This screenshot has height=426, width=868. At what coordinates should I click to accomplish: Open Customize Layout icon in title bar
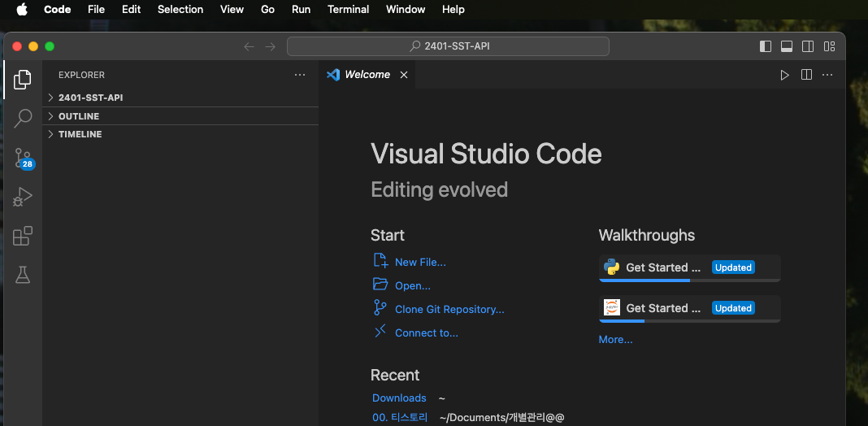(829, 46)
